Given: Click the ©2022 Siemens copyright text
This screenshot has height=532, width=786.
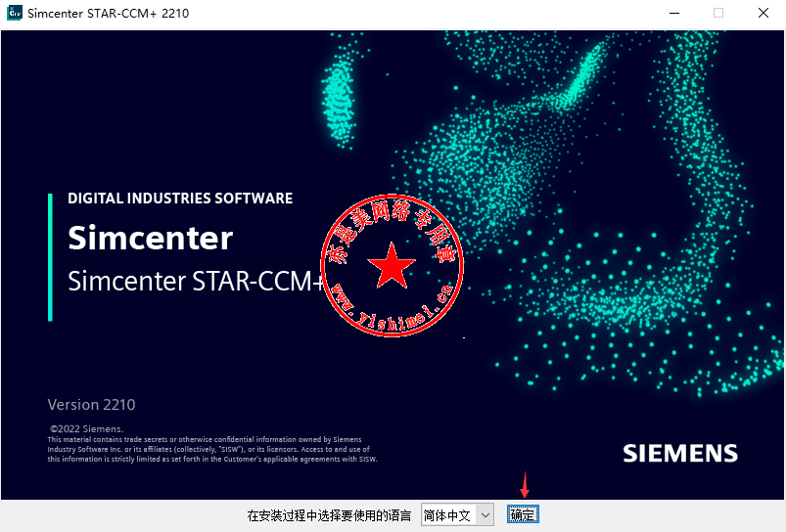Looking at the screenshot, I should 86,428.
